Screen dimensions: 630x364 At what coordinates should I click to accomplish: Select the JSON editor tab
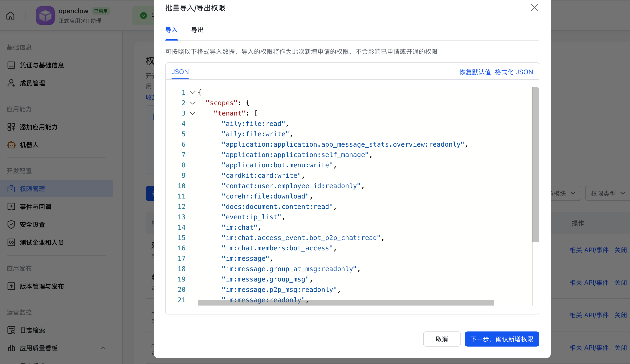click(x=180, y=72)
